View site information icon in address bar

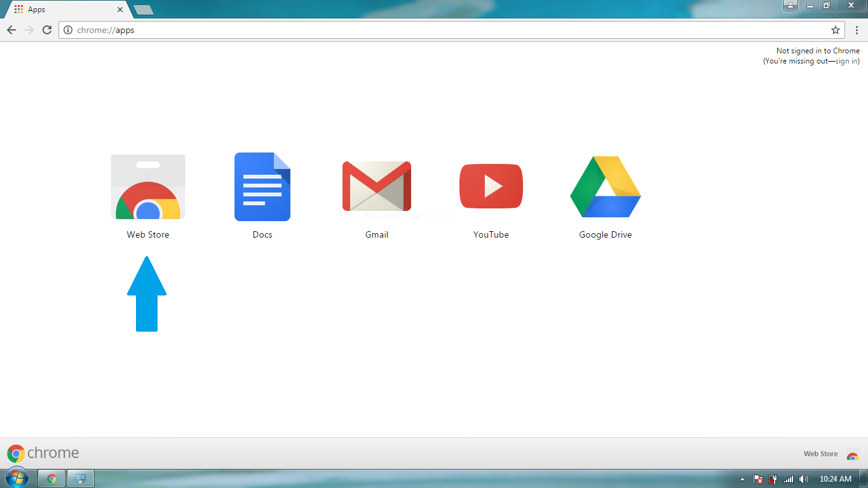[68, 30]
